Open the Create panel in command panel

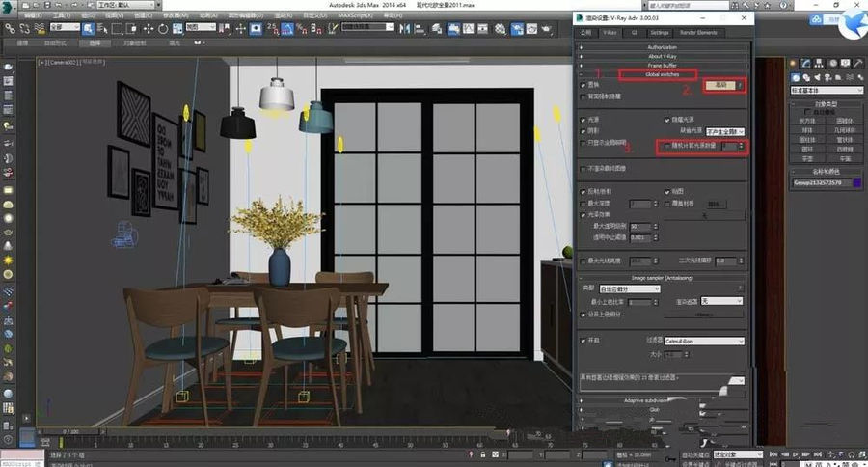coord(793,63)
